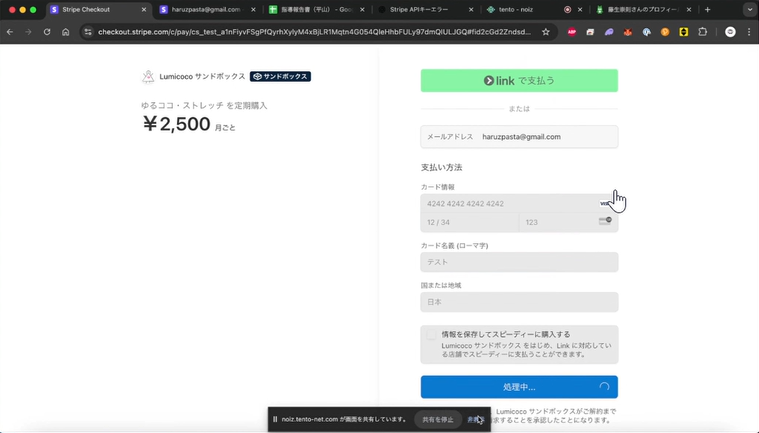Click the カード名義 name field

519,262
